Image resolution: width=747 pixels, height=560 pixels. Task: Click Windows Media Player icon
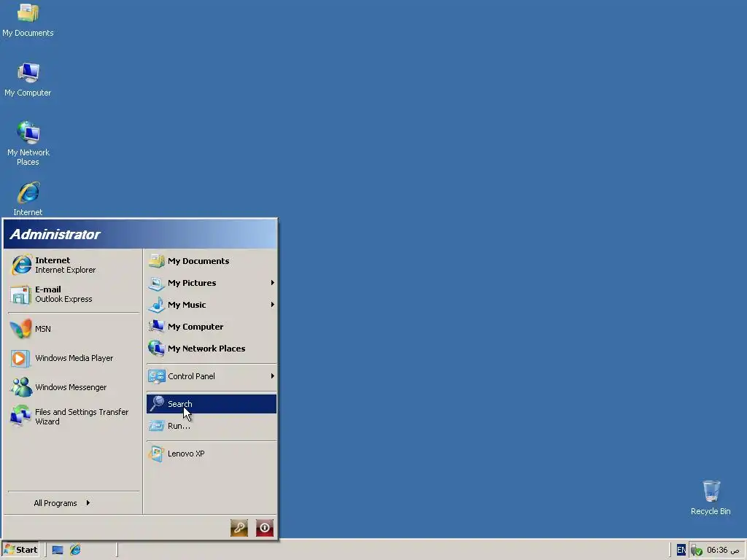point(21,358)
